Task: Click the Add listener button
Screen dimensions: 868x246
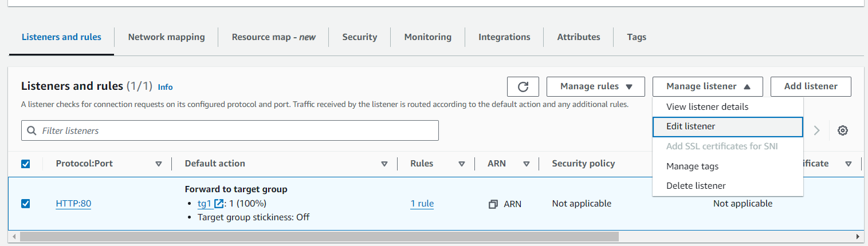Action: click(810, 86)
